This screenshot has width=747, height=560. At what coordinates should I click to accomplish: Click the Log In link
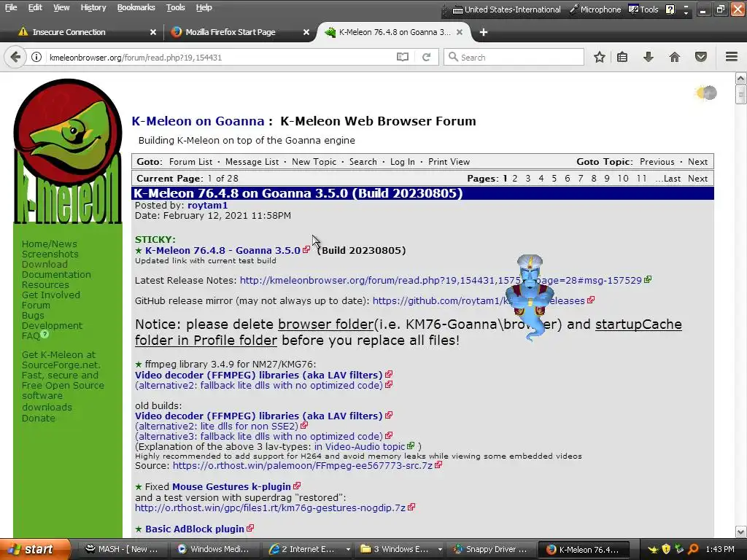pos(402,162)
